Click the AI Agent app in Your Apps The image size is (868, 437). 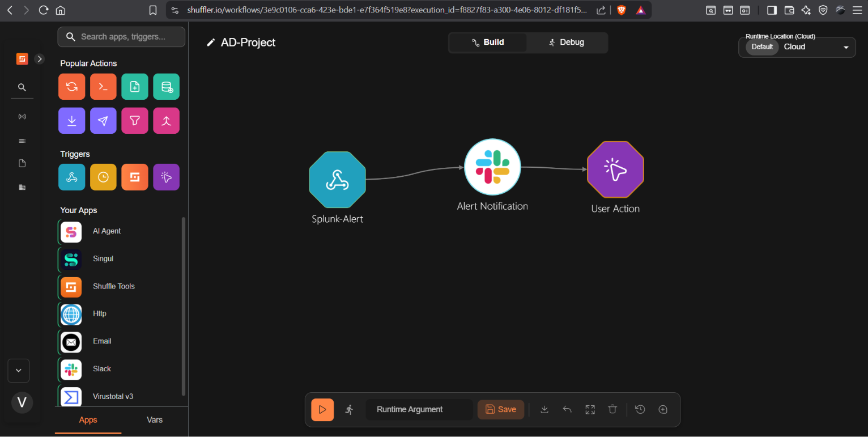[x=119, y=231]
